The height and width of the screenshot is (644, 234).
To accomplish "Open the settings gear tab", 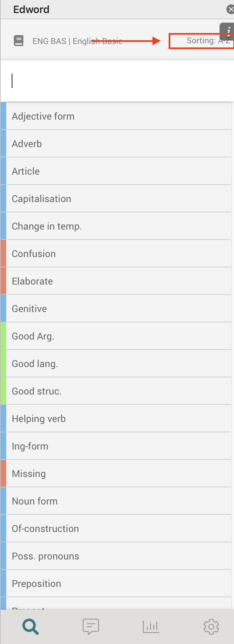I will [x=211, y=627].
